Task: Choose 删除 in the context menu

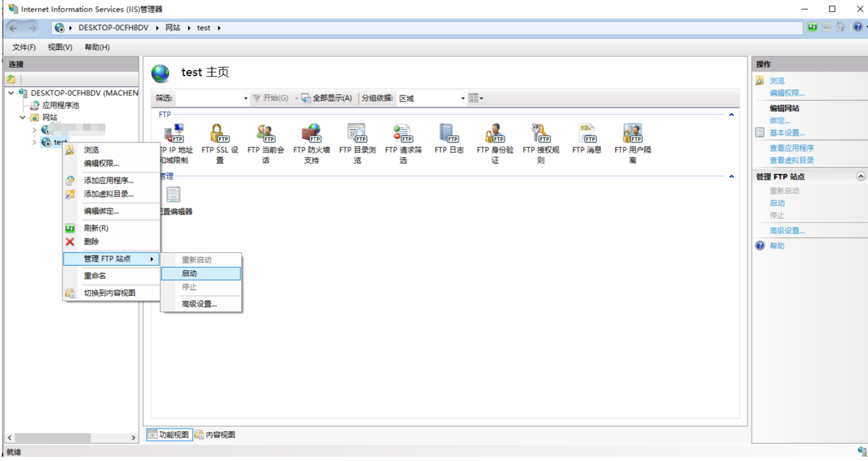Action: pos(111,242)
